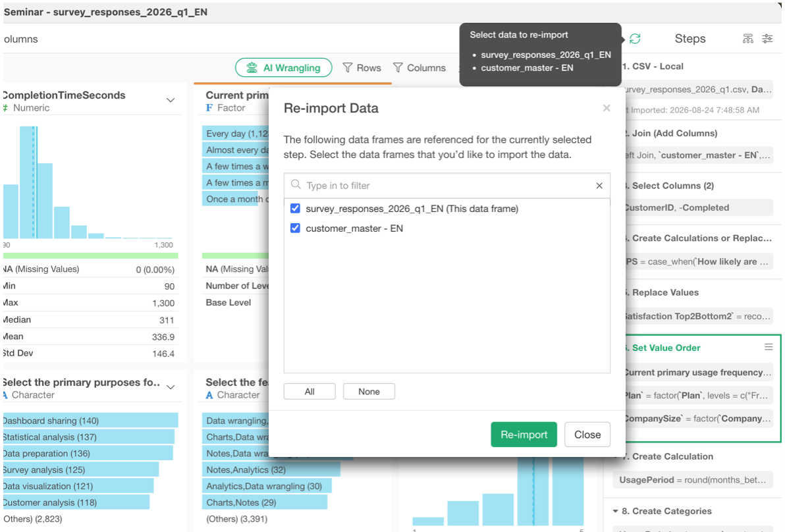Open the Set Value Order step menu icon
This screenshot has width=785, height=532.
pos(769,347)
